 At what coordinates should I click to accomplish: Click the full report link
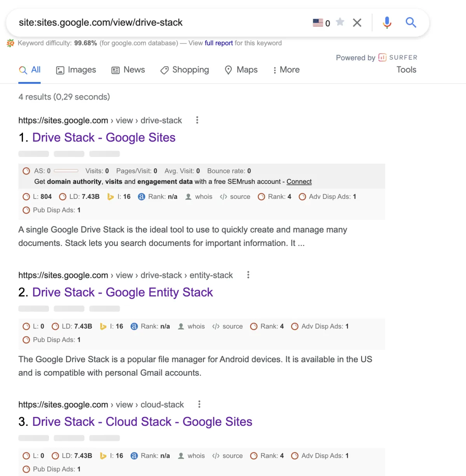click(x=219, y=43)
